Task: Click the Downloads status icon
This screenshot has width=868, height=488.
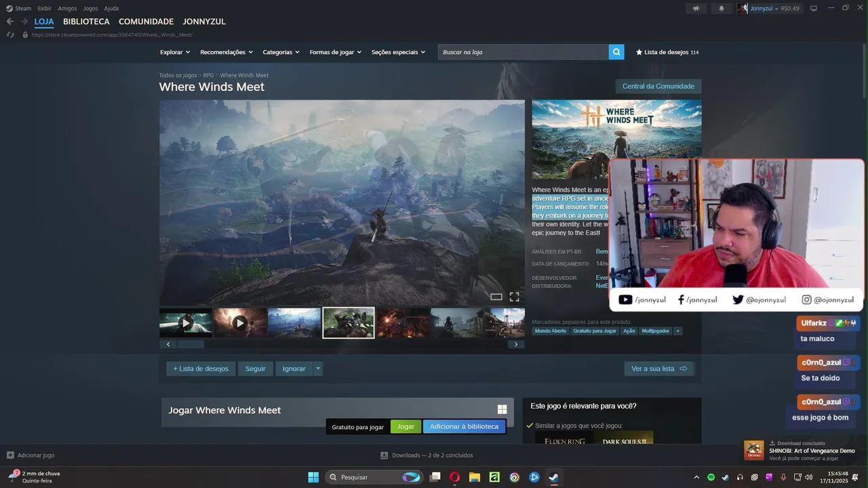Action: pos(384,455)
